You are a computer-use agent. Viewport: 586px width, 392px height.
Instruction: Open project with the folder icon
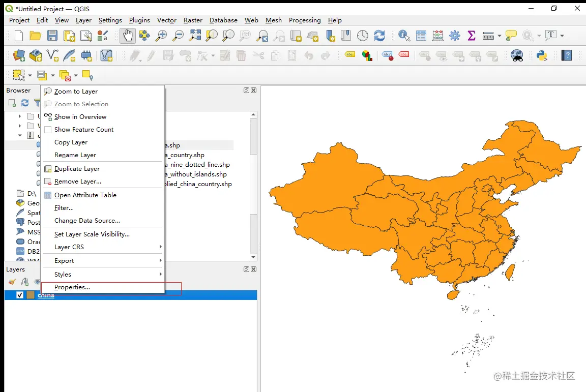coord(36,36)
